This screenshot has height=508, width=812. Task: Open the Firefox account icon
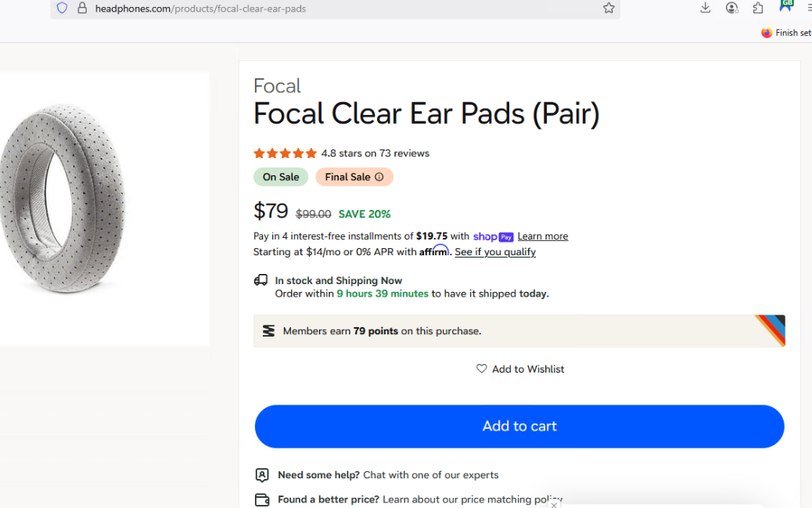(731, 8)
